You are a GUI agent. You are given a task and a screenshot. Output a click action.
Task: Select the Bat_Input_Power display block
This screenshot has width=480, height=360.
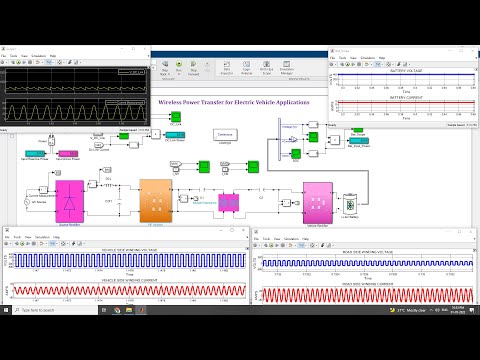[x=359, y=141]
